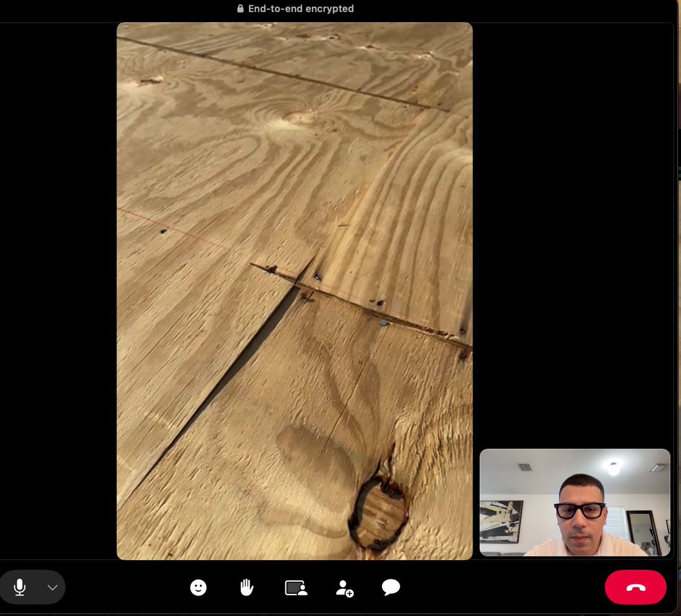The image size is (681, 616).
Task: Raise hand in the call
Action: (x=246, y=588)
